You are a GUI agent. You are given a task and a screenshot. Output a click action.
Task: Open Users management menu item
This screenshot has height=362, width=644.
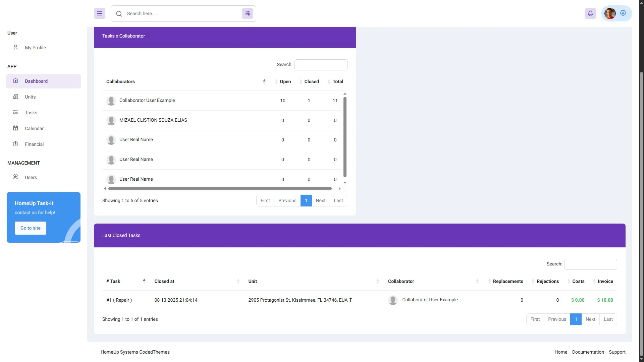[44, 177]
